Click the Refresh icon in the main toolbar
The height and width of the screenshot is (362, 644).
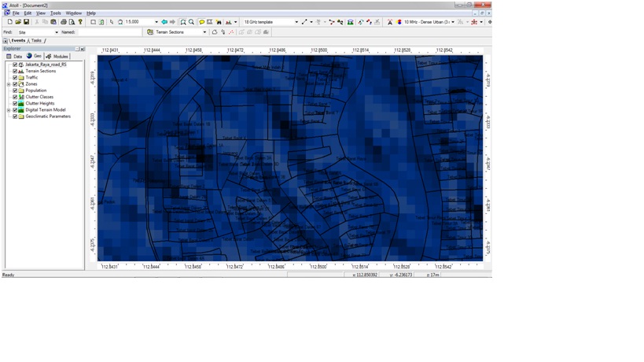(101, 22)
